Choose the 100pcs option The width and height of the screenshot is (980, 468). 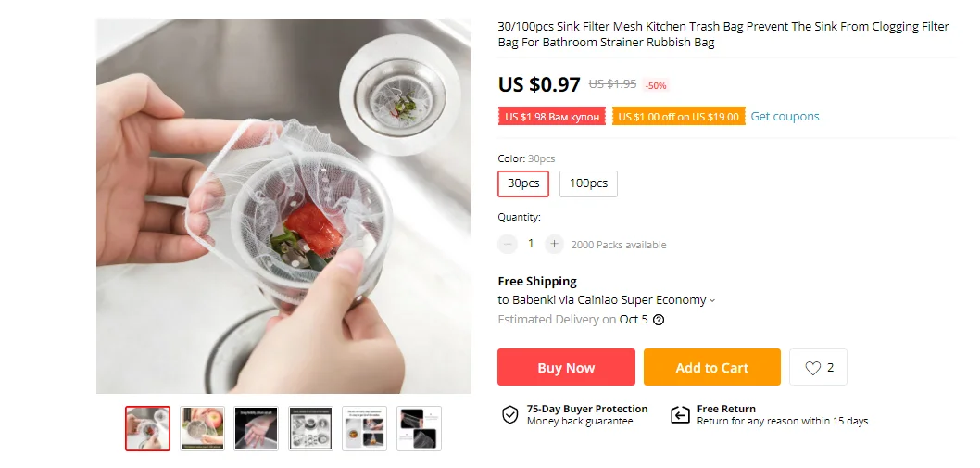click(588, 183)
